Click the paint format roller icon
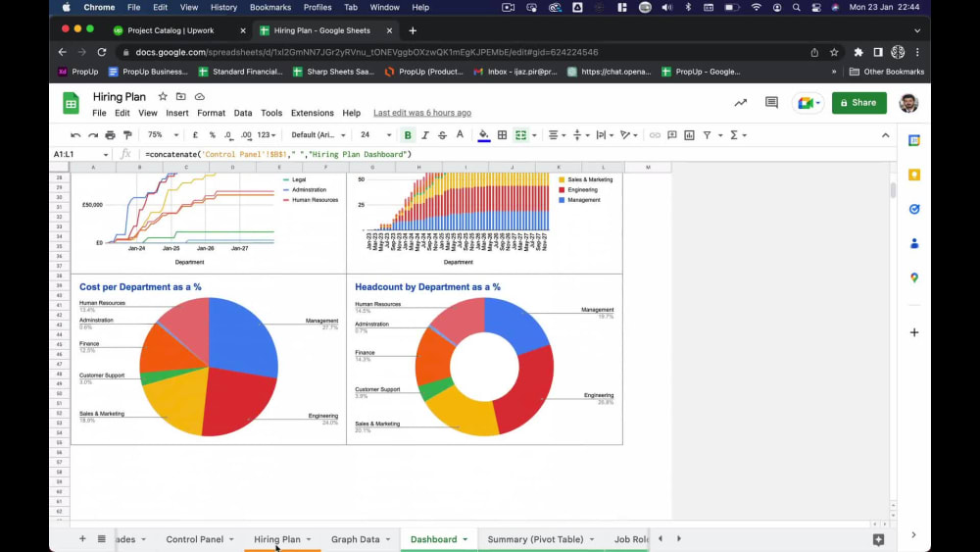 127,135
